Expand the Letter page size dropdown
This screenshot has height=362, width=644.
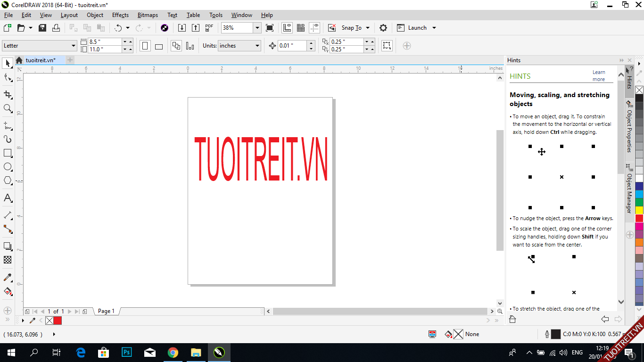[x=74, y=46]
